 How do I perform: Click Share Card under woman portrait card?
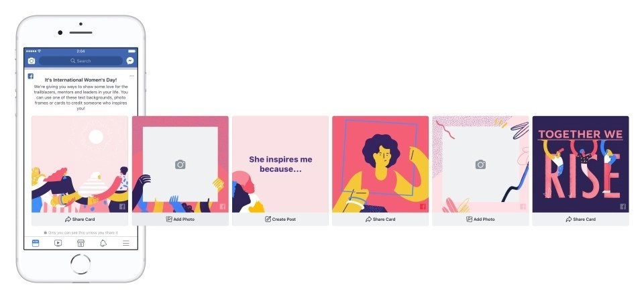click(380, 219)
